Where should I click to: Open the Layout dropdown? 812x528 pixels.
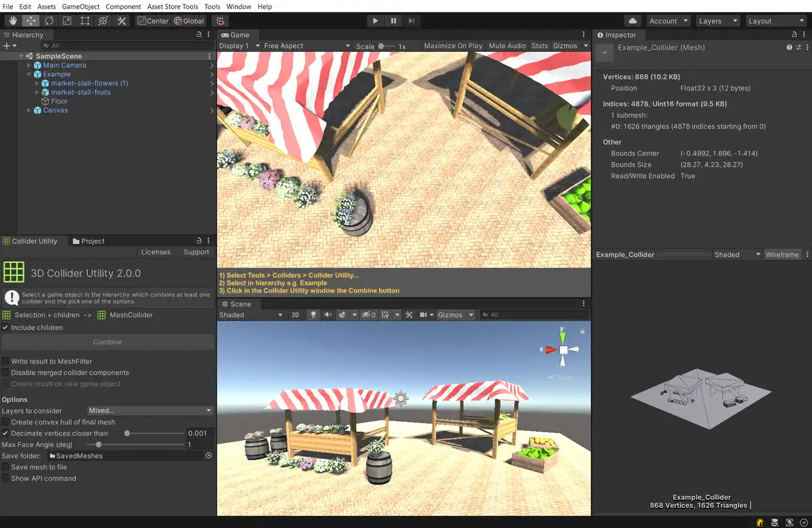pyautogui.click(x=775, y=21)
